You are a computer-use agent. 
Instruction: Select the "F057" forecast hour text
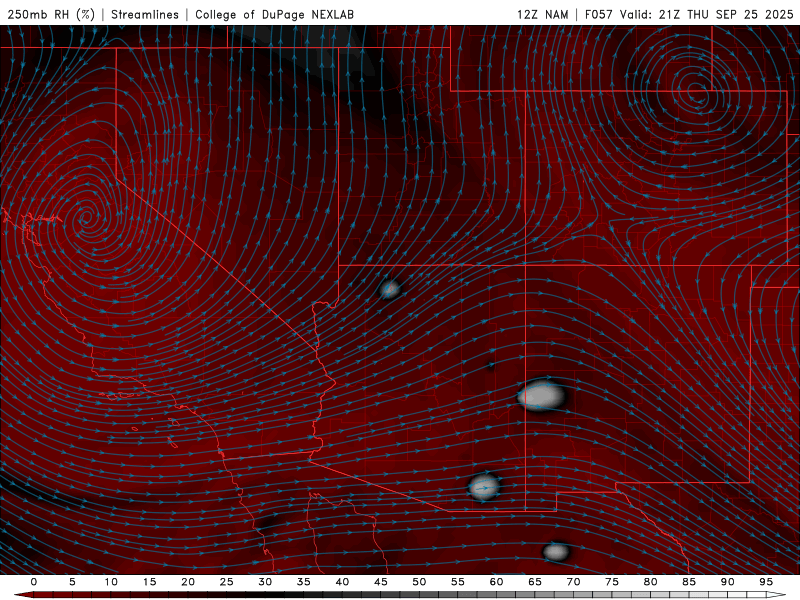coord(600,14)
